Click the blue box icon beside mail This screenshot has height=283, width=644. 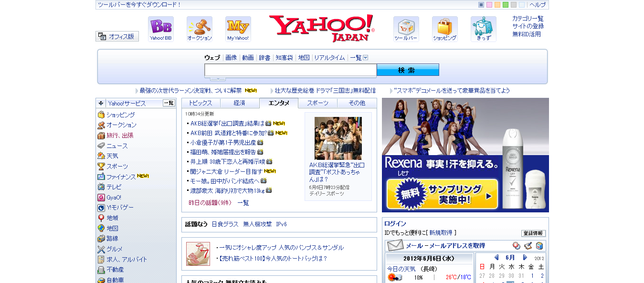coord(539,246)
